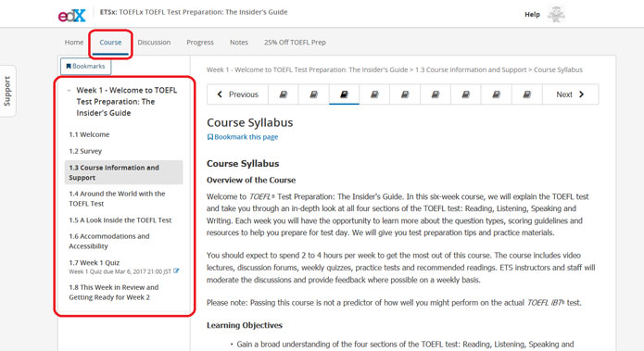Screen dimensions: 644x351
Task: Open the second unit book icon
Action: click(314, 94)
